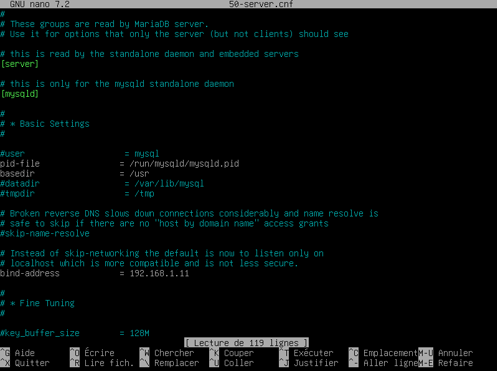Click the 'Lecture de 119 lignes' status message

246,343
